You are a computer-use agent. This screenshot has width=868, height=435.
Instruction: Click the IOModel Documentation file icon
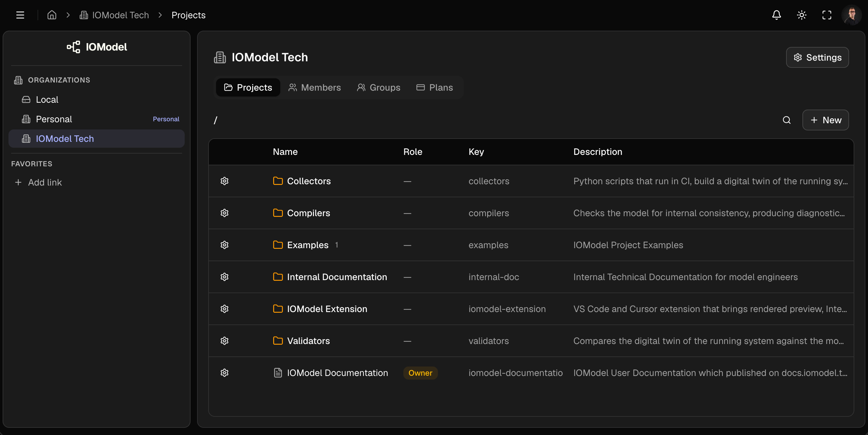tap(278, 373)
